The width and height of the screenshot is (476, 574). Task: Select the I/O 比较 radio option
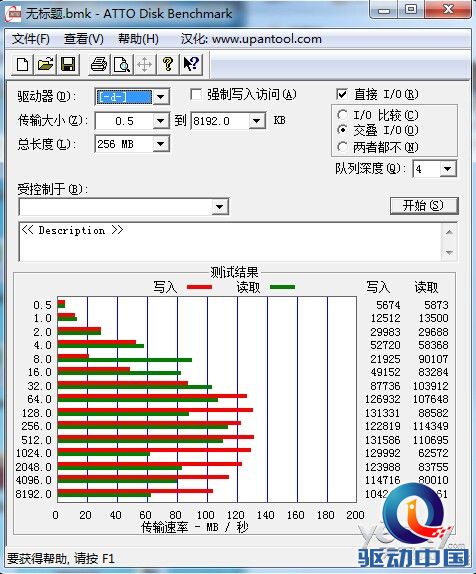342,115
